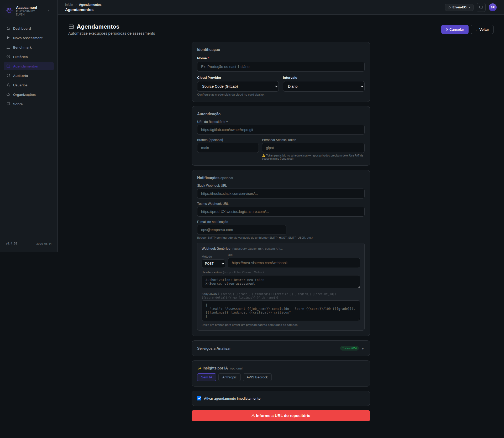This screenshot has width=504, height=438.
Task: Click the token warning triangle icon
Action: [264, 156]
